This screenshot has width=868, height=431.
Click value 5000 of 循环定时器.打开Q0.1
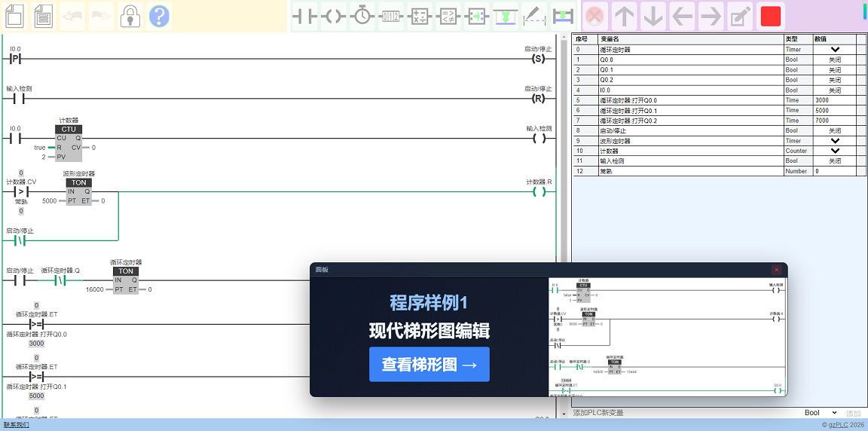[835, 110]
